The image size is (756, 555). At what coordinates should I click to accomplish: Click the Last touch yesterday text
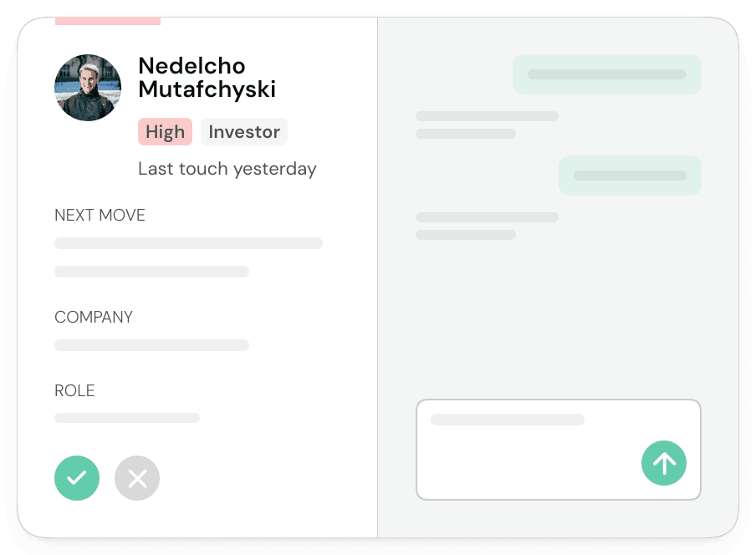(227, 169)
